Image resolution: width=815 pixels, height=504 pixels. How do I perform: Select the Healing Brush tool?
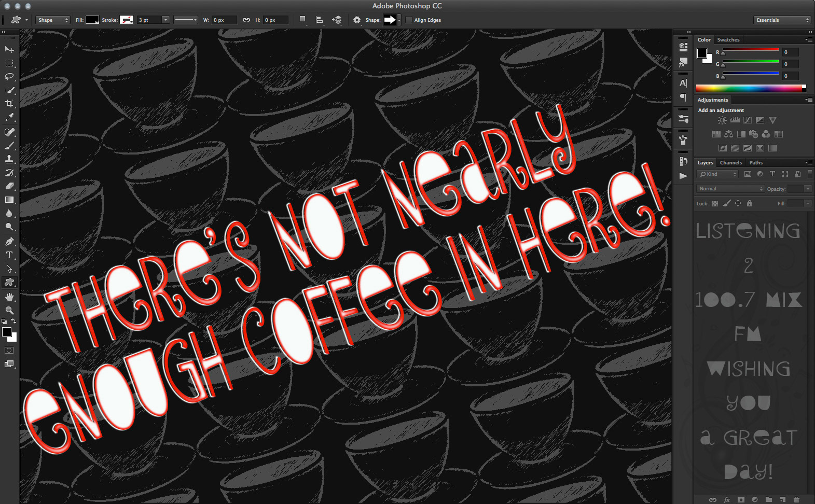[9, 132]
